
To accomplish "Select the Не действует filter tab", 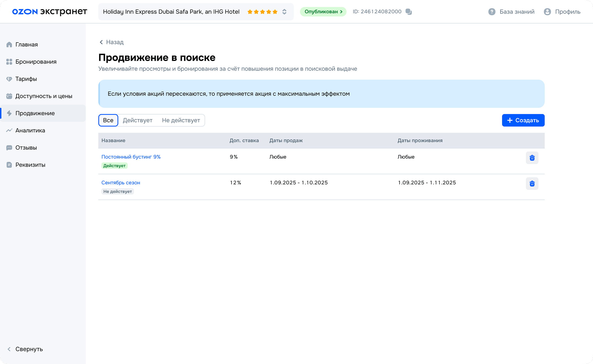I will (x=181, y=120).
